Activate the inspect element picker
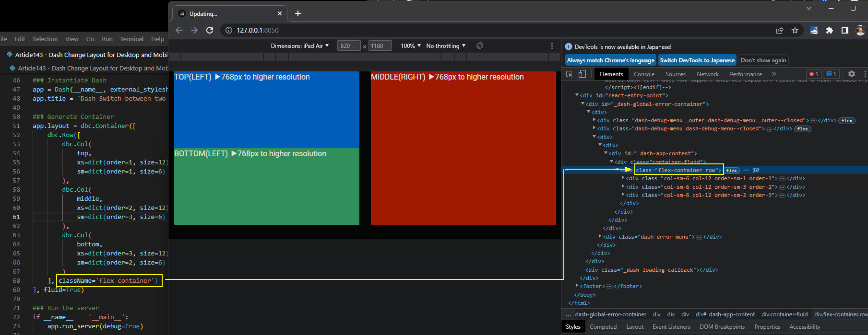 coord(570,74)
